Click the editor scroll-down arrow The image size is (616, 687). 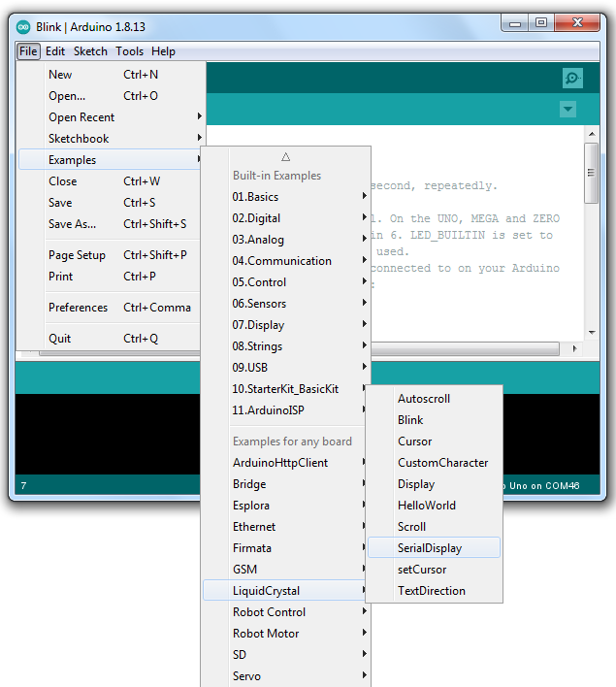click(592, 333)
